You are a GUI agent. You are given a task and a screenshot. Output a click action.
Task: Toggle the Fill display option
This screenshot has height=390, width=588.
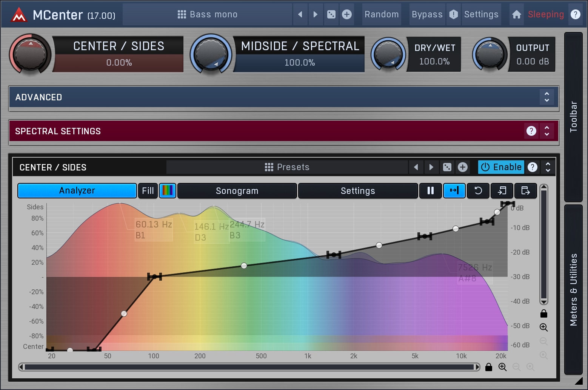click(148, 191)
